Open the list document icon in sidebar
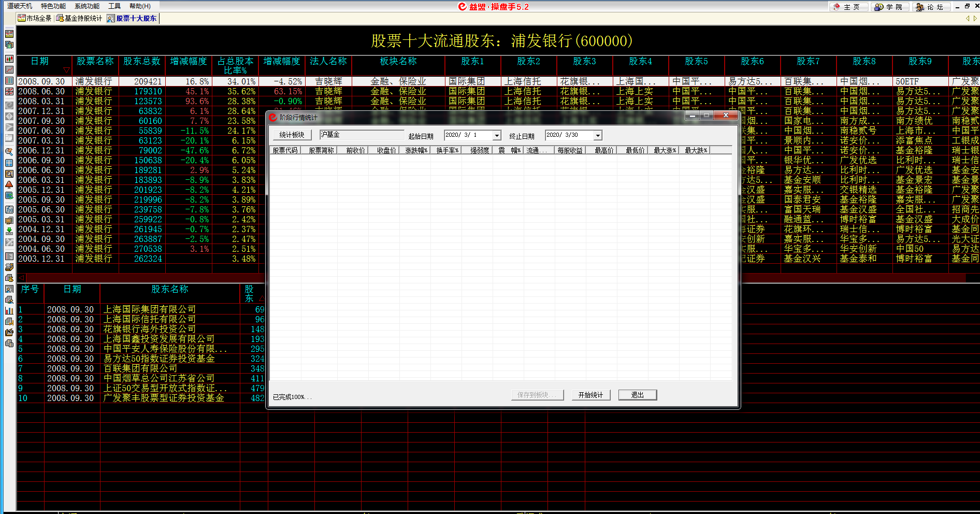Screen dimensions: 980x514 coord(9,256)
